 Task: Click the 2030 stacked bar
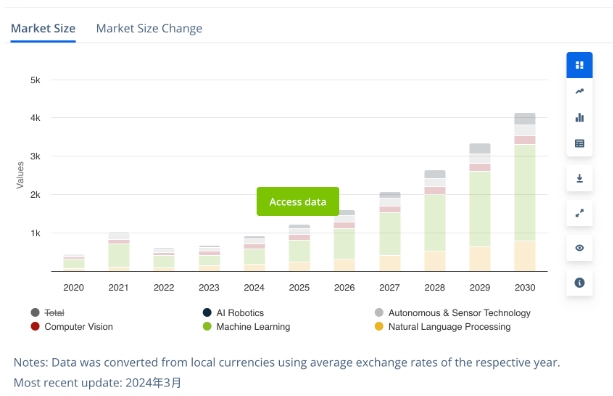[x=525, y=192]
